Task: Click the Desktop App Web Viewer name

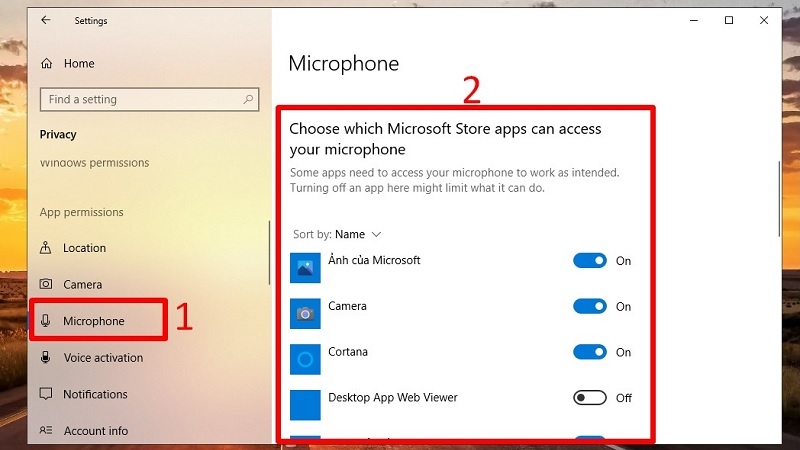Action: [x=393, y=397]
